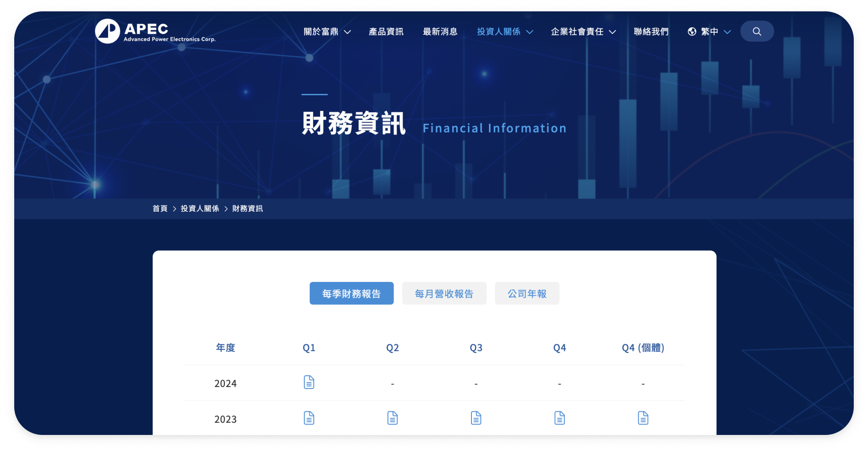Open the 繁中 language selector

(x=709, y=32)
